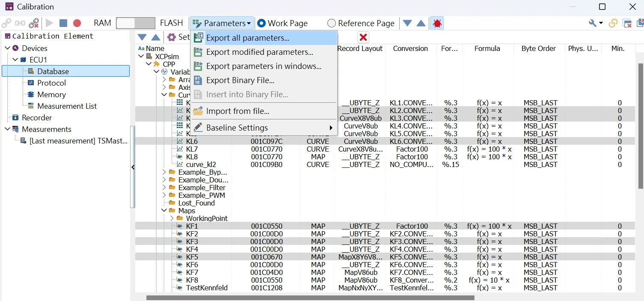Select the KL6 curve row
This screenshot has height=301, width=644.
(385, 141)
